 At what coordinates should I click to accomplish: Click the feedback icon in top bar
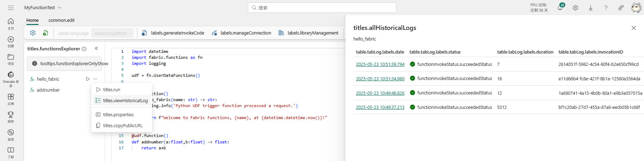point(621,8)
